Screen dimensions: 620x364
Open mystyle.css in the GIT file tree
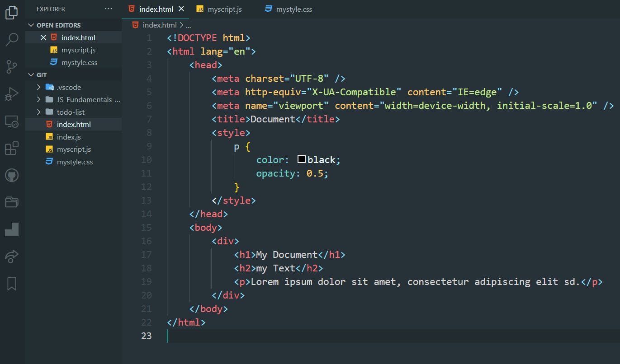75,162
